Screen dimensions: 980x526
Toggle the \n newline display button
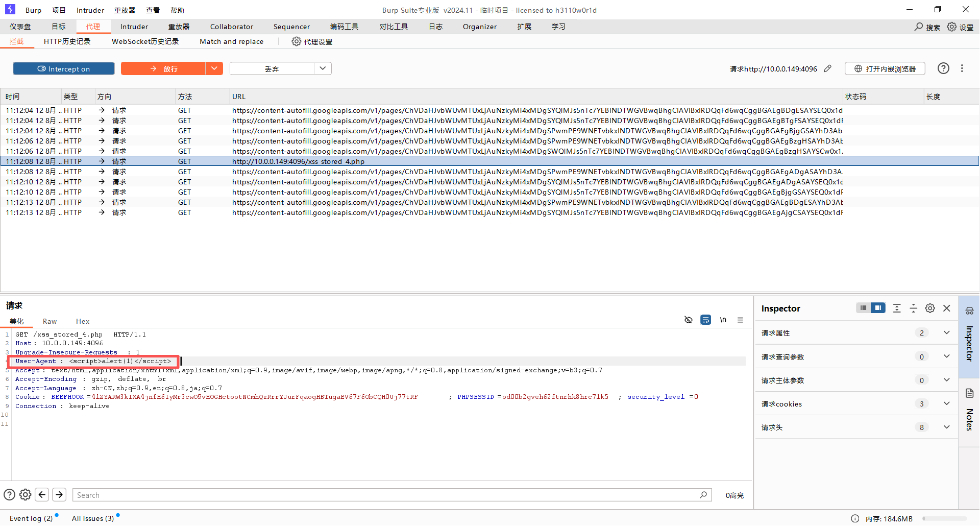coord(723,320)
